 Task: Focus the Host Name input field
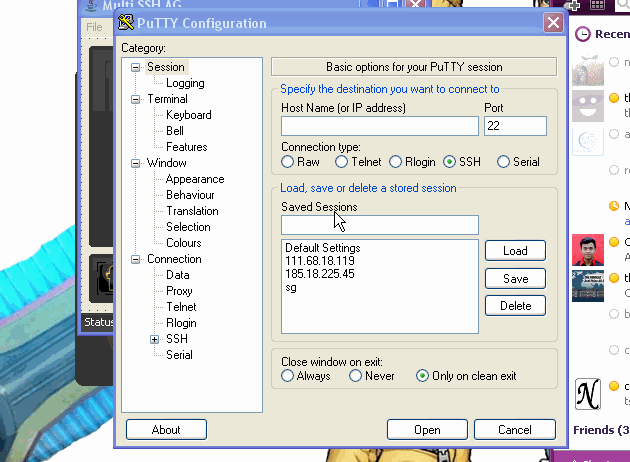(380, 126)
